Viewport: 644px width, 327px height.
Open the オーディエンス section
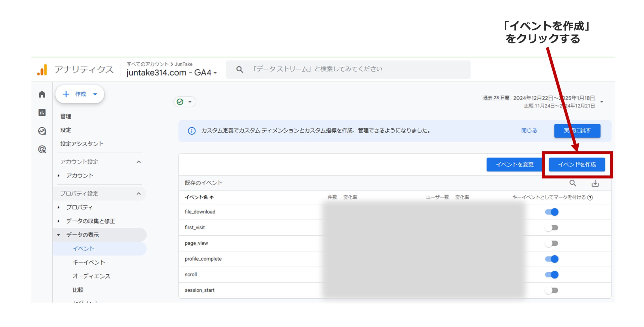coord(91,276)
